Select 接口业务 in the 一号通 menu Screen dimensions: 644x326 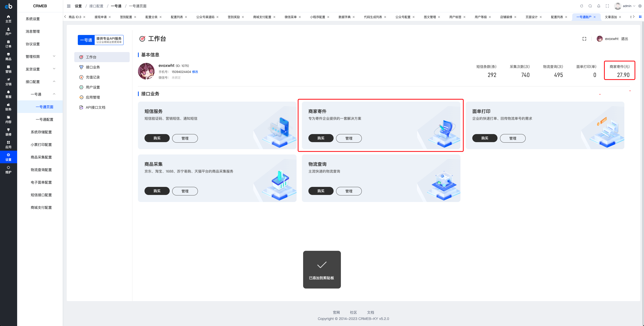click(x=102, y=67)
